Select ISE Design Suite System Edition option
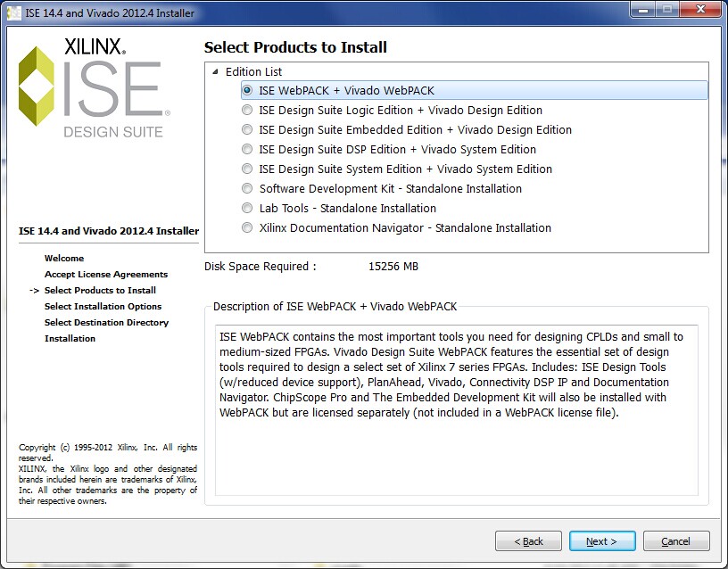Screen dimensions: 728x569 247,169
